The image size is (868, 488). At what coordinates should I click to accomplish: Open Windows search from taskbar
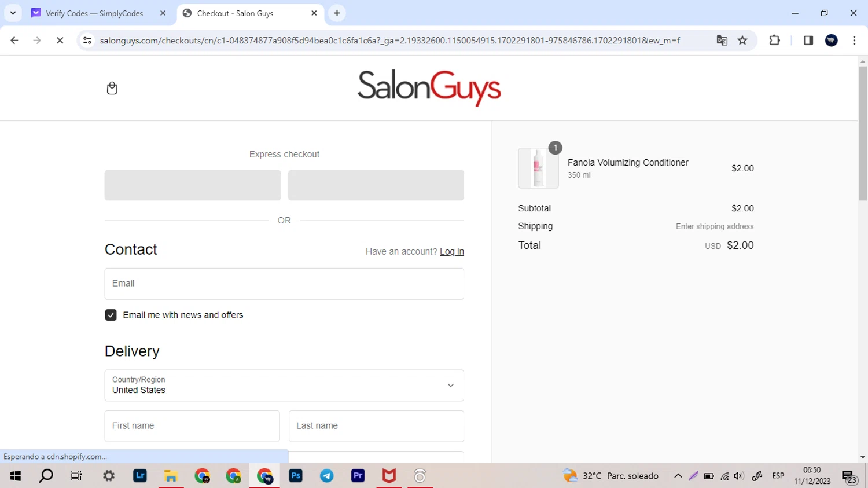[46, 476]
